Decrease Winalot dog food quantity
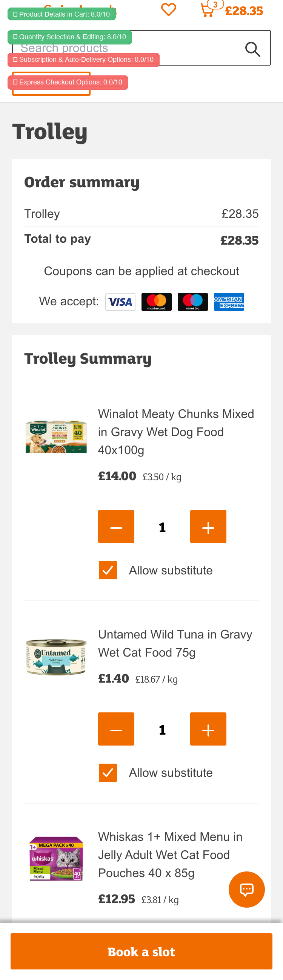283x980 pixels. [116, 527]
